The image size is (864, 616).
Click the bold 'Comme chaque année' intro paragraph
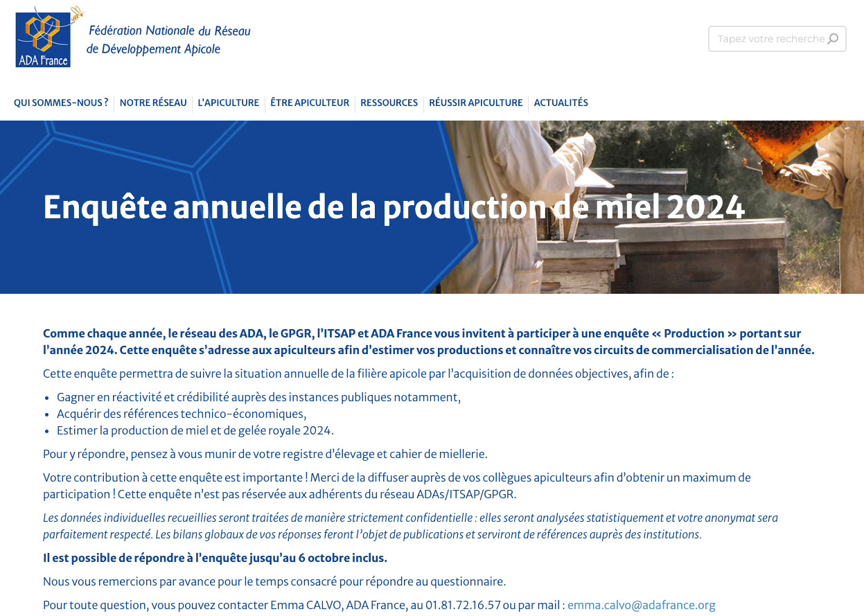pos(428,342)
